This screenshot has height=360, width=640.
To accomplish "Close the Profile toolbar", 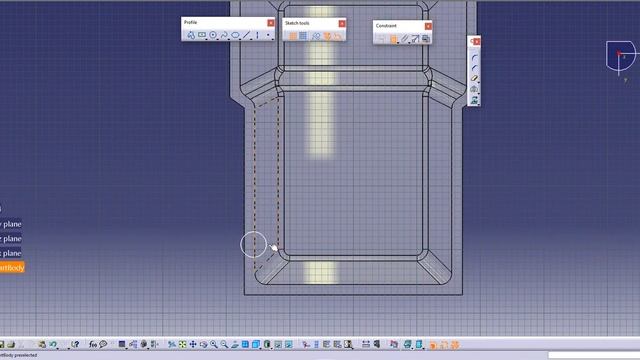I will click(x=271, y=23).
